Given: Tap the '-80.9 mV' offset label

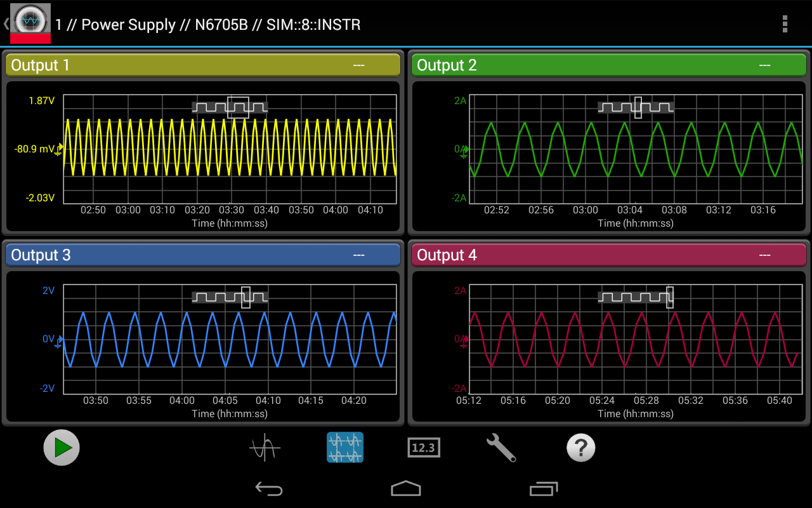Looking at the screenshot, I should point(34,150).
